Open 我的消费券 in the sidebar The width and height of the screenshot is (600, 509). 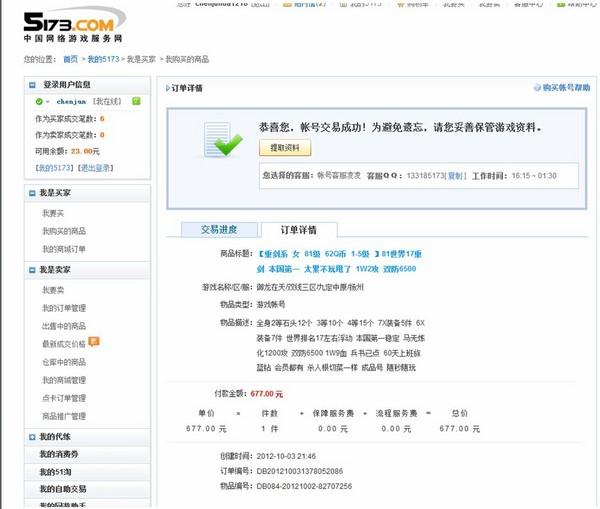tap(55, 455)
